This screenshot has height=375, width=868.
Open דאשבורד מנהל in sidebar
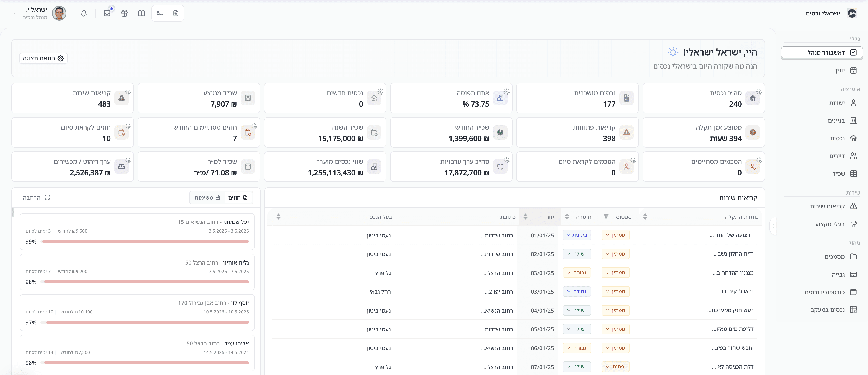click(822, 52)
